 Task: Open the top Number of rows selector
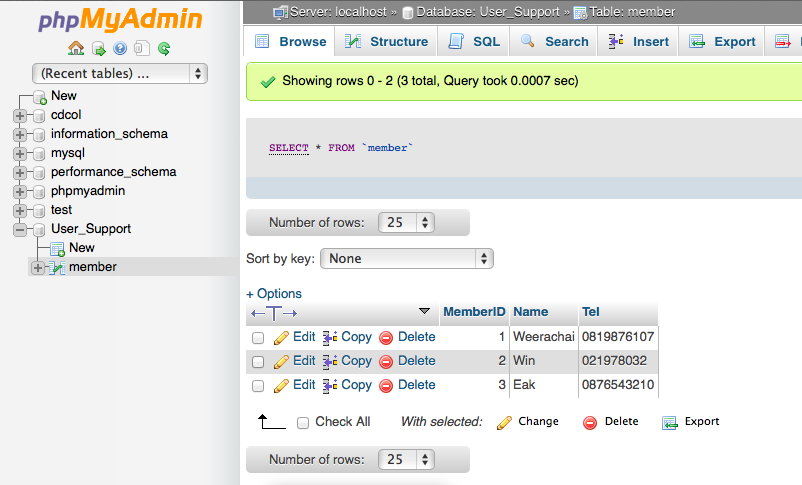coord(407,222)
